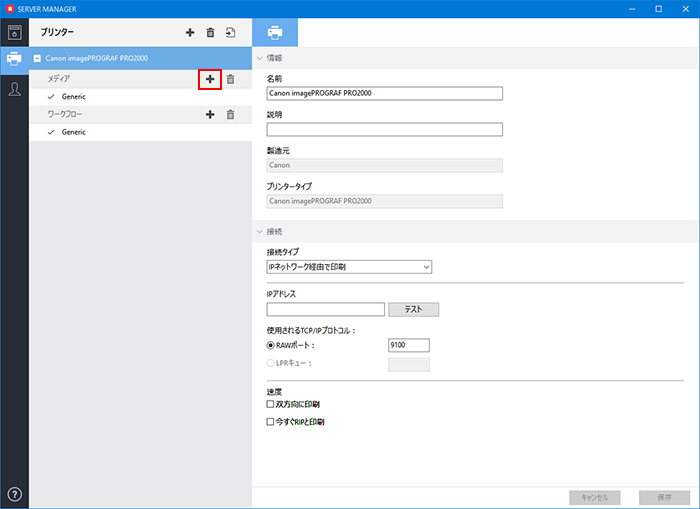Select the ワークフロー tree heading
Screen dimensions: 700x509
65,114
